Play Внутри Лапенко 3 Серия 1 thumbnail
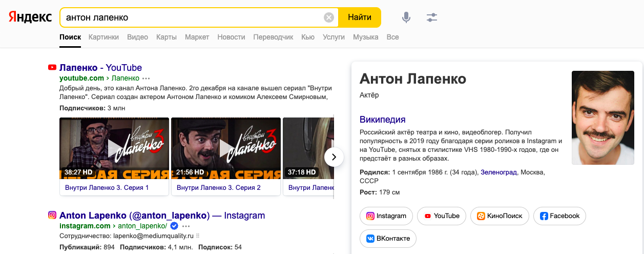The height and width of the screenshot is (254, 644). coord(114,149)
